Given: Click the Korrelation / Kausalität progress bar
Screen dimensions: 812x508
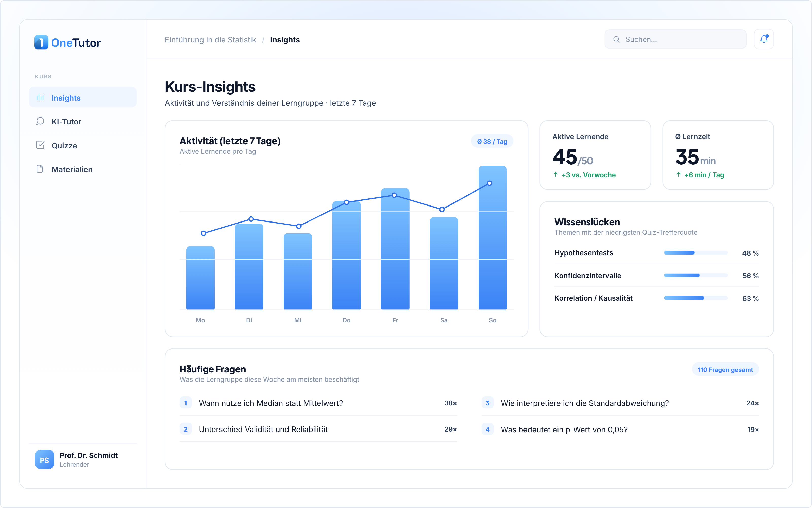Looking at the screenshot, I should click(696, 298).
